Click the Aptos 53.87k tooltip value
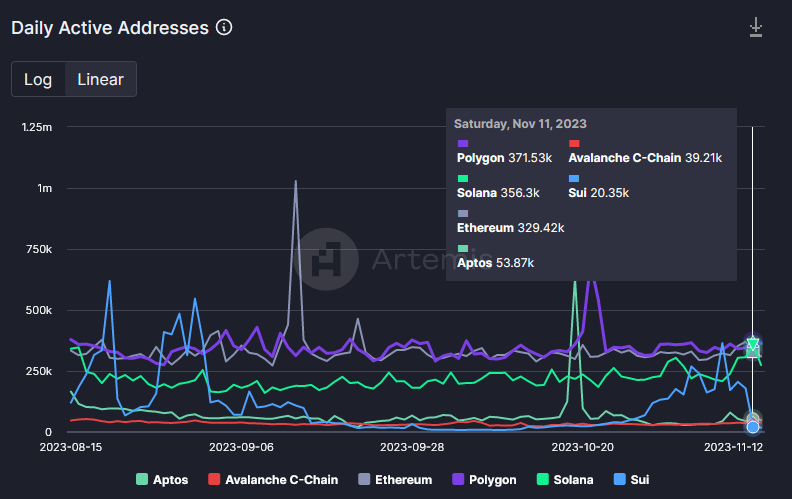 (x=495, y=263)
